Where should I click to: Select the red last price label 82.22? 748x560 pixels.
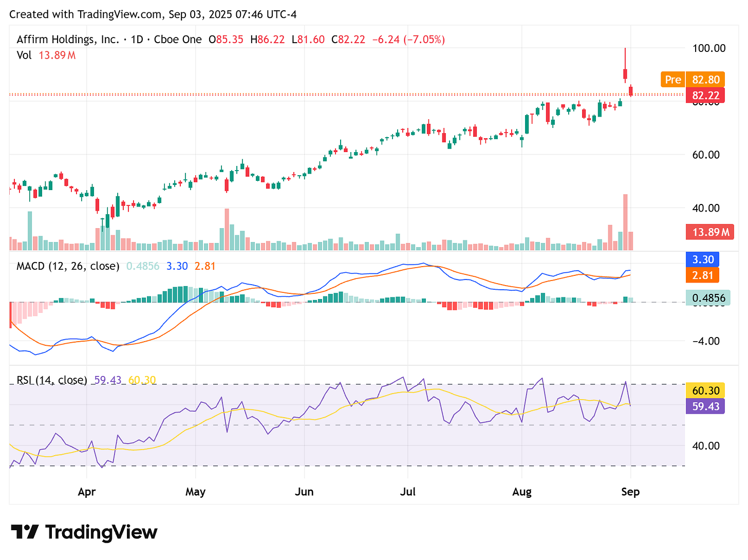pos(705,95)
